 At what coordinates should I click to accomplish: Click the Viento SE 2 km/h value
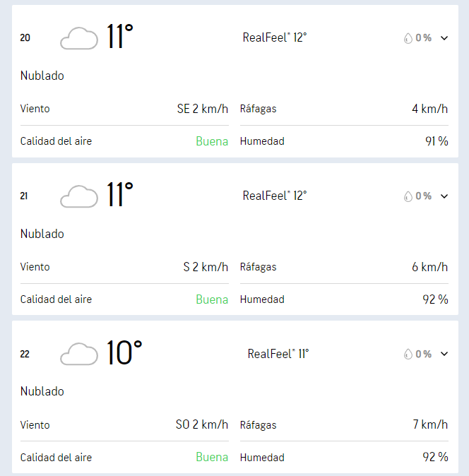click(203, 109)
